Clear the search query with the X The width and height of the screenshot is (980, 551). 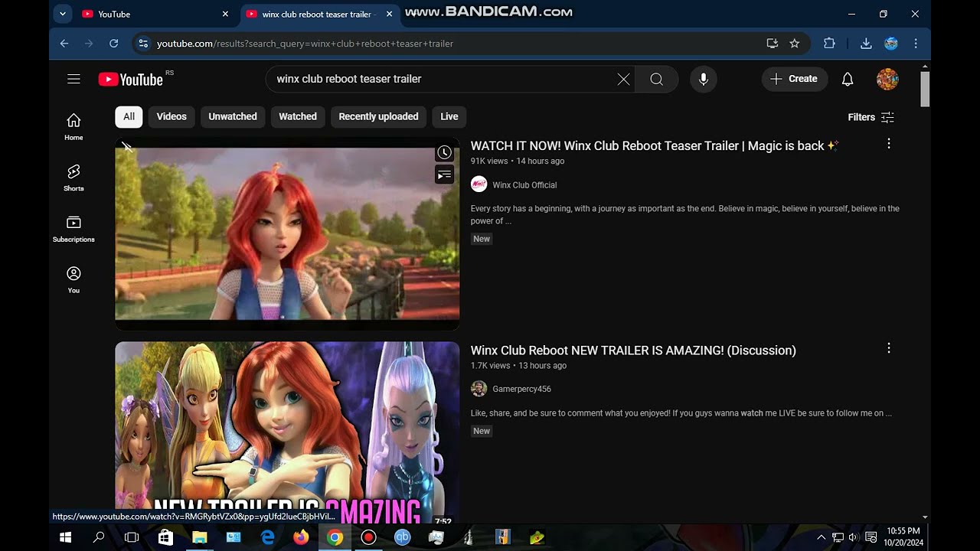[623, 79]
